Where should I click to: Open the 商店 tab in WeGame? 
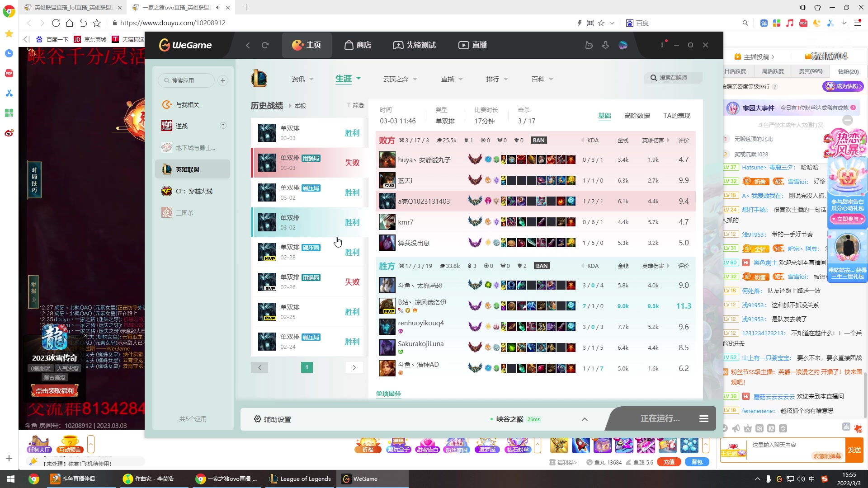[358, 45]
